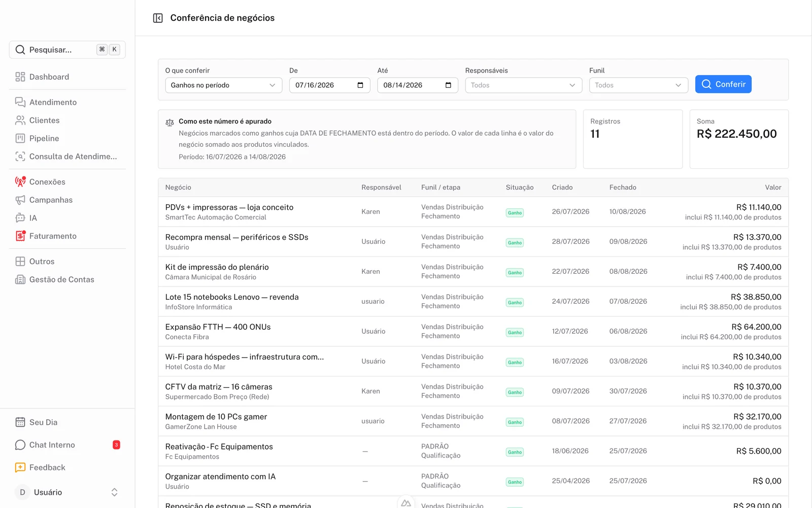This screenshot has height=508, width=812.
Task: Click the Feedback plus-message icon
Action: click(x=20, y=467)
